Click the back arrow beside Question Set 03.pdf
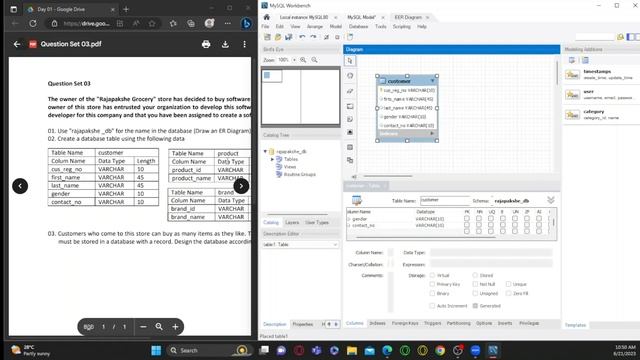 (17, 44)
